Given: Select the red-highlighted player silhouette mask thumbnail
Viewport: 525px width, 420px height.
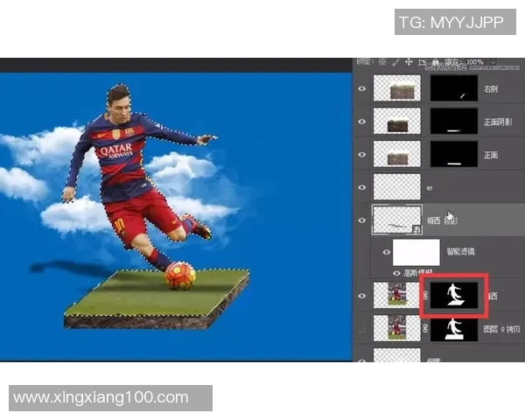Looking at the screenshot, I should point(453,295).
